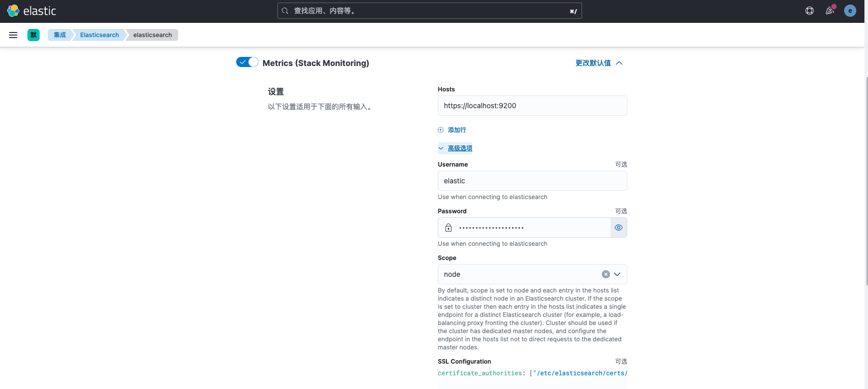This screenshot has height=389, width=868.
Task: Go to Elasticsearch breadcrumb
Action: [x=100, y=35]
